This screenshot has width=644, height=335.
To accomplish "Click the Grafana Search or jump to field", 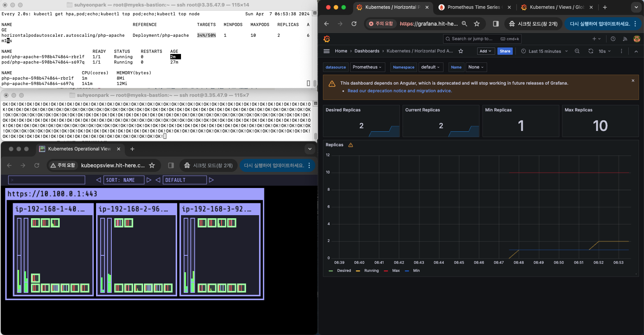I will pos(482,39).
